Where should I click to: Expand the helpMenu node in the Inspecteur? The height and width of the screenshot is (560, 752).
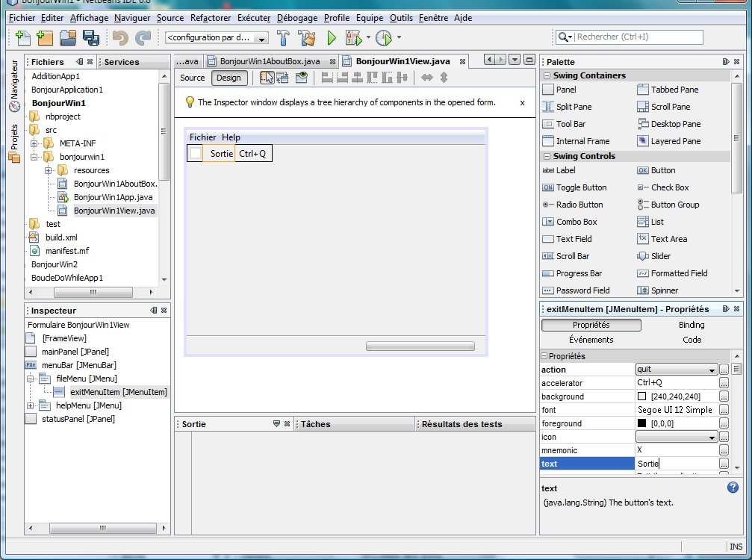click(x=30, y=405)
